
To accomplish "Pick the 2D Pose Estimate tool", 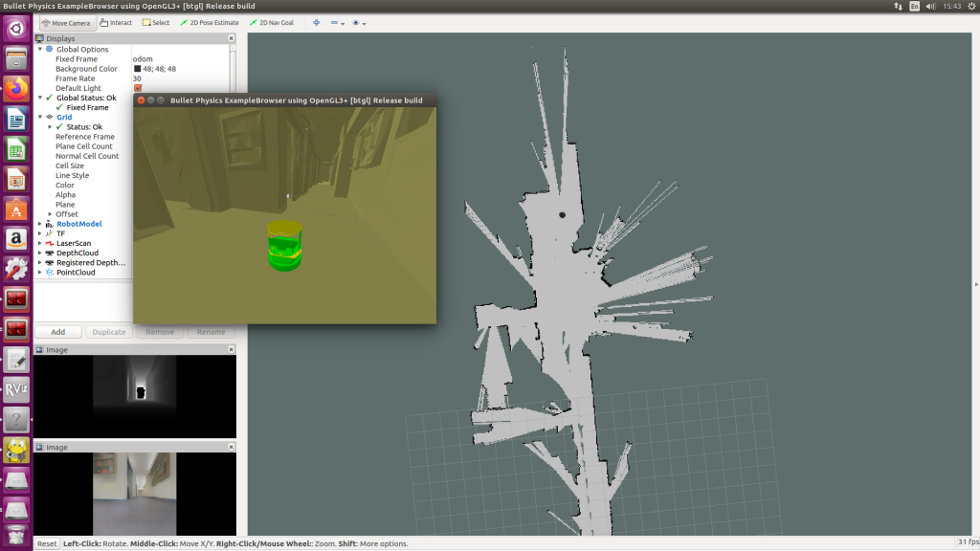I will (210, 23).
